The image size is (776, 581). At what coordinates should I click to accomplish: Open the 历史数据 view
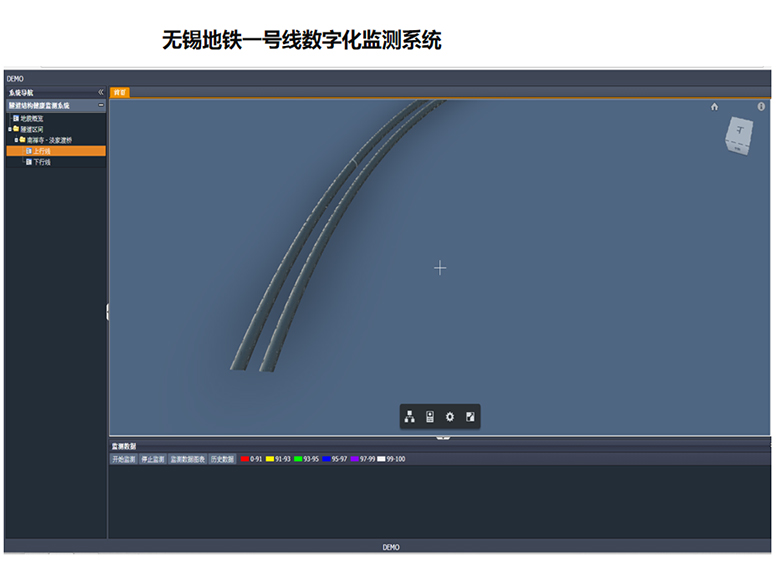(x=222, y=459)
